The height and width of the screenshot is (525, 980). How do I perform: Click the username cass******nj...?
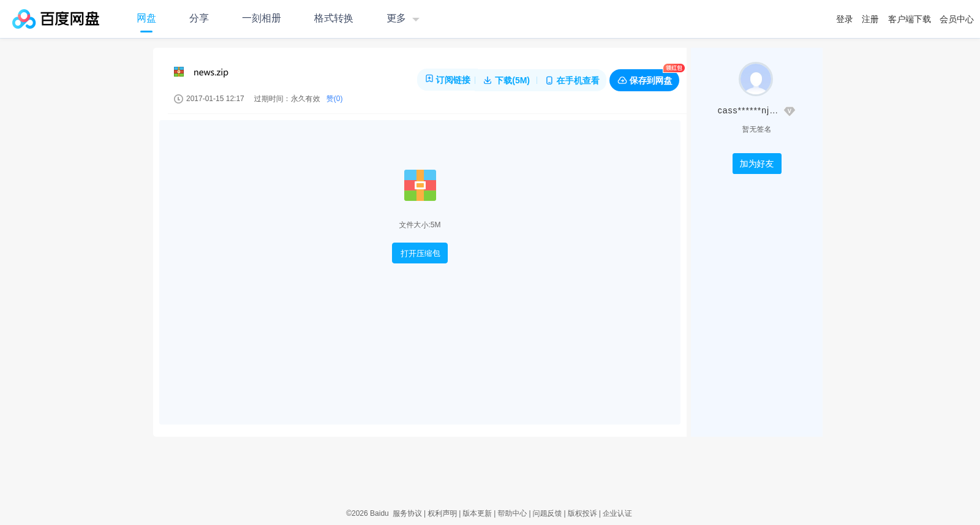pos(748,110)
